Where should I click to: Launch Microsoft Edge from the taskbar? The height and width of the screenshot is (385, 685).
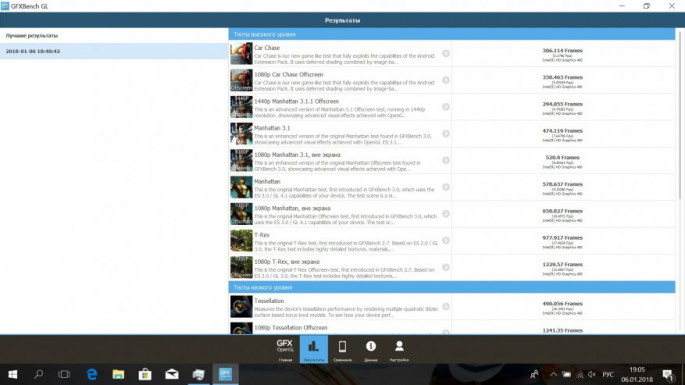point(92,375)
